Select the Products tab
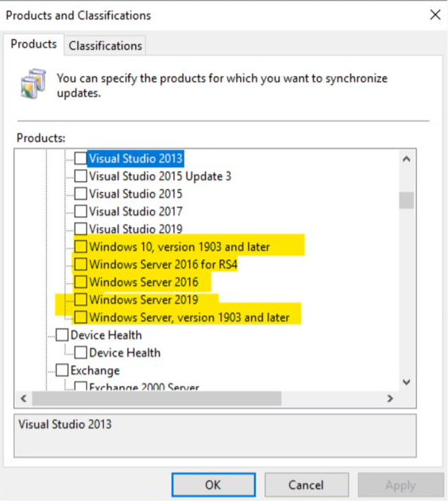This screenshot has width=448, height=501. point(33,44)
